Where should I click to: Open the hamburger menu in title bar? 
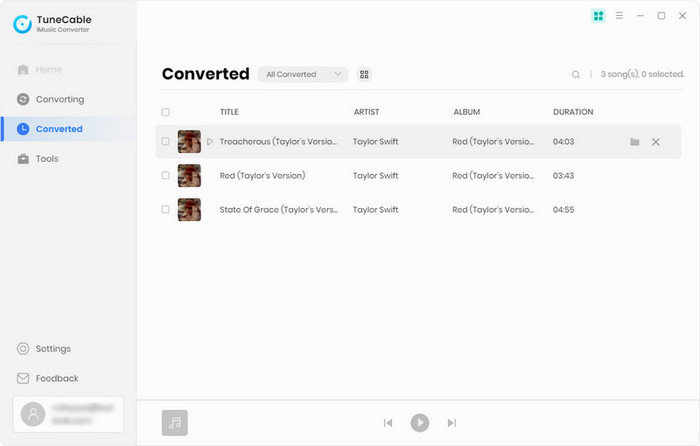pyautogui.click(x=619, y=16)
